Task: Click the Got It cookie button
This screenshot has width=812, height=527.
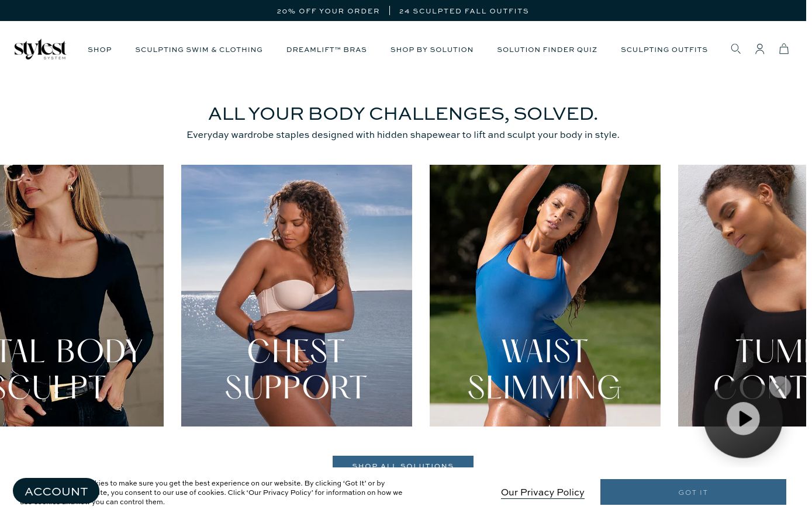Action: click(x=693, y=492)
